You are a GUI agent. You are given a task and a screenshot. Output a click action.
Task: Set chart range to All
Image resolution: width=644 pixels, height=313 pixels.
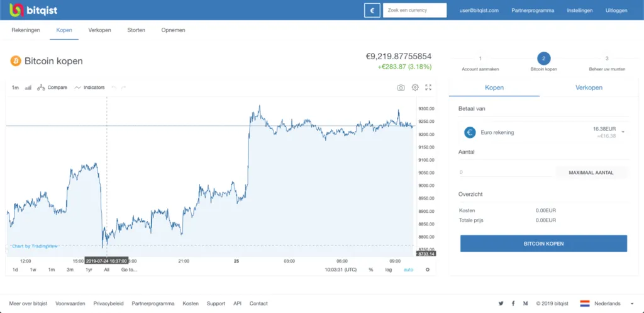(x=107, y=270)
